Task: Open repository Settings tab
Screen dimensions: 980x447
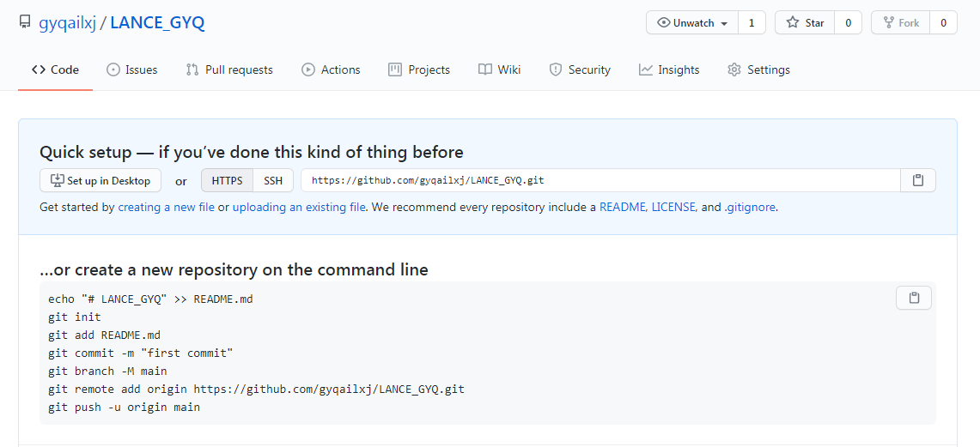Action: coord(758,69)
